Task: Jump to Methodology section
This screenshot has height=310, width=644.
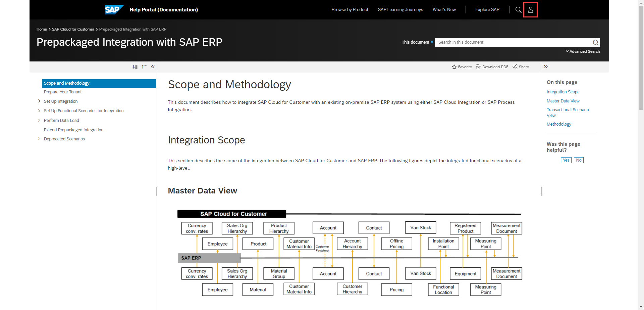Action: click(559, 124)
